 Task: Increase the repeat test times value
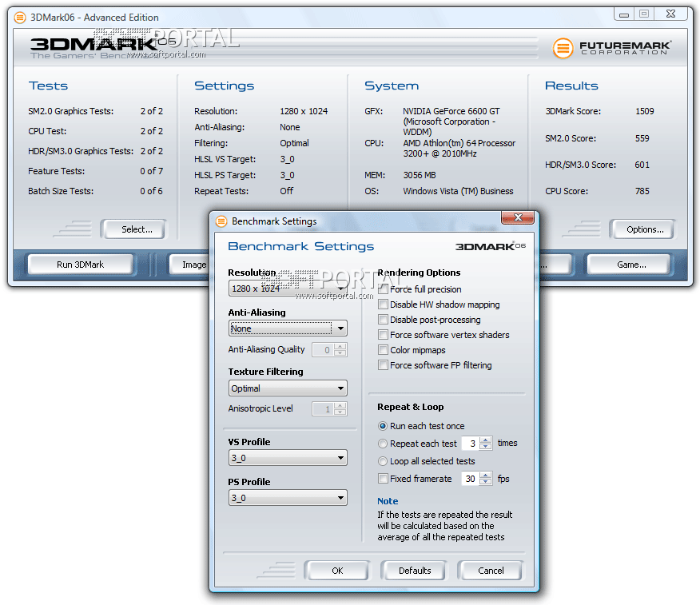point(486,440)
